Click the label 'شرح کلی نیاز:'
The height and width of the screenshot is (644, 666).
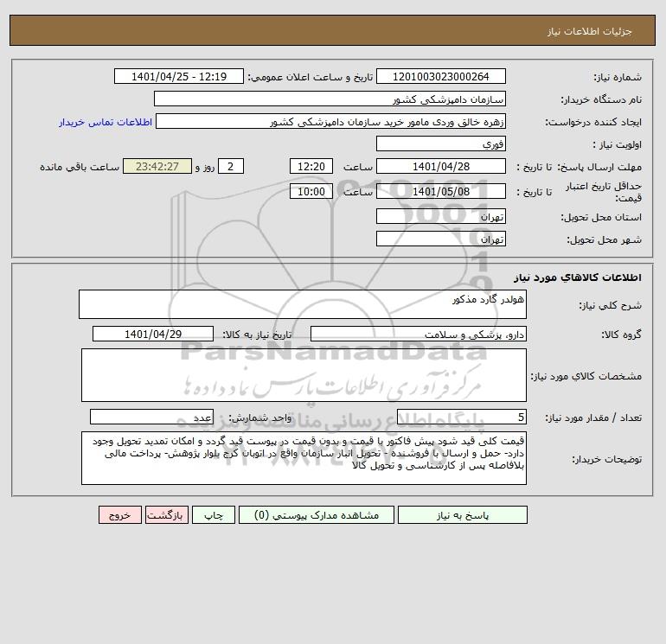coord(611,305)
